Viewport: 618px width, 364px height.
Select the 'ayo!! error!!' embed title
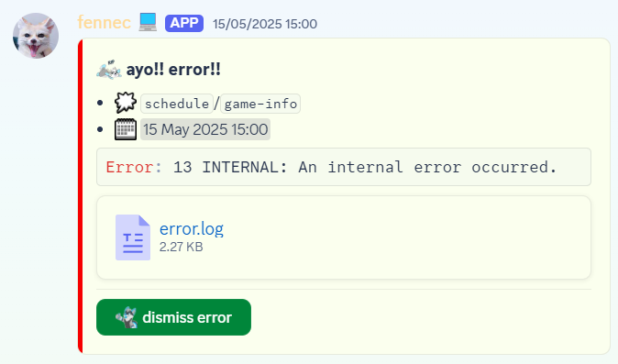coord(173,70)
